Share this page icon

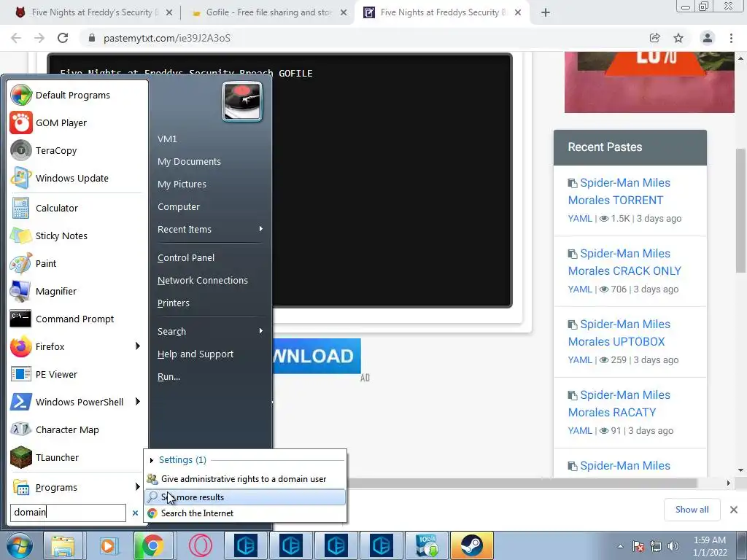coord(655,38)
